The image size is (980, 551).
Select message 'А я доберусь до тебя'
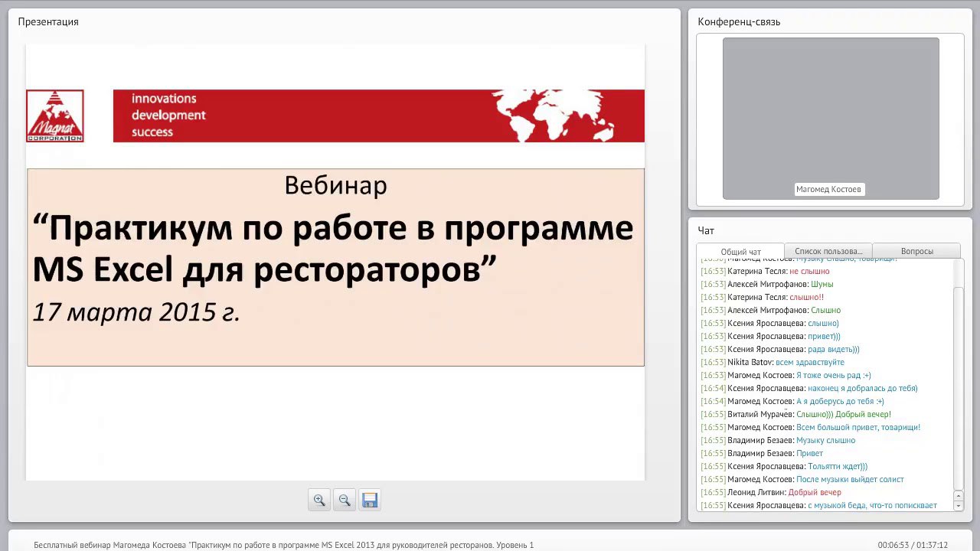point(840,401)
